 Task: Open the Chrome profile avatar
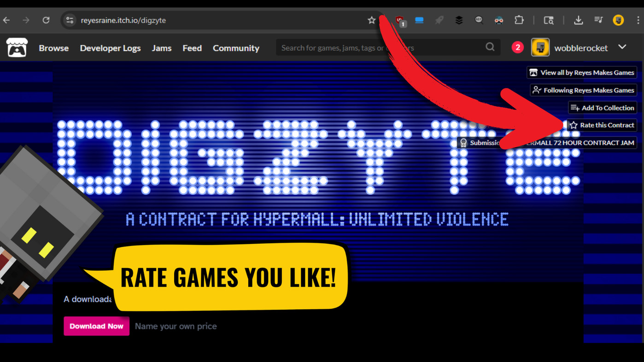[618, 20]
